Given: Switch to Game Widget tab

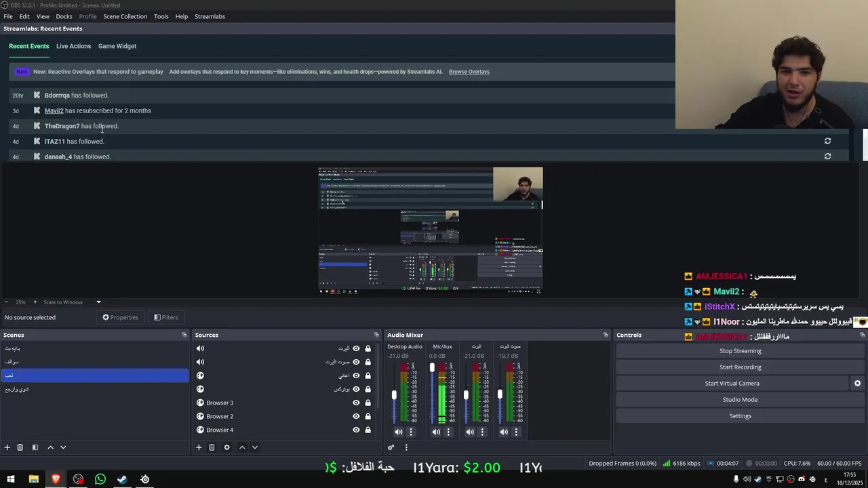Looking at the screenshot, I should coord(117,46).
